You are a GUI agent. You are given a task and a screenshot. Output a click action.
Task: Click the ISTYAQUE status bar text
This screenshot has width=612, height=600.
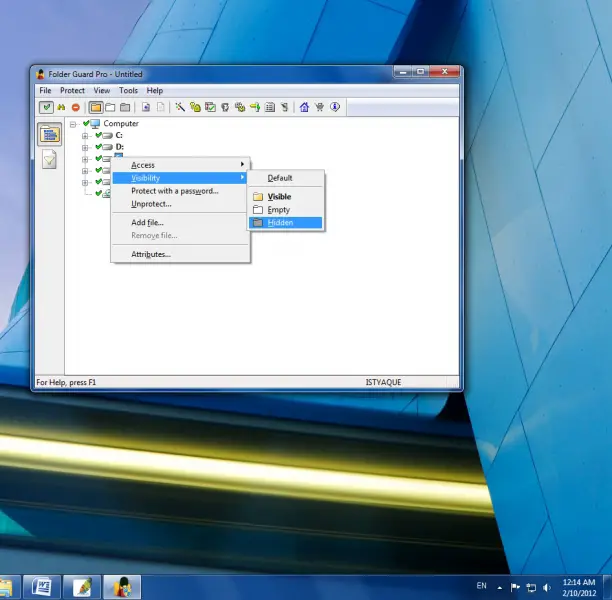pyautogui.click(x=383, y=382)
